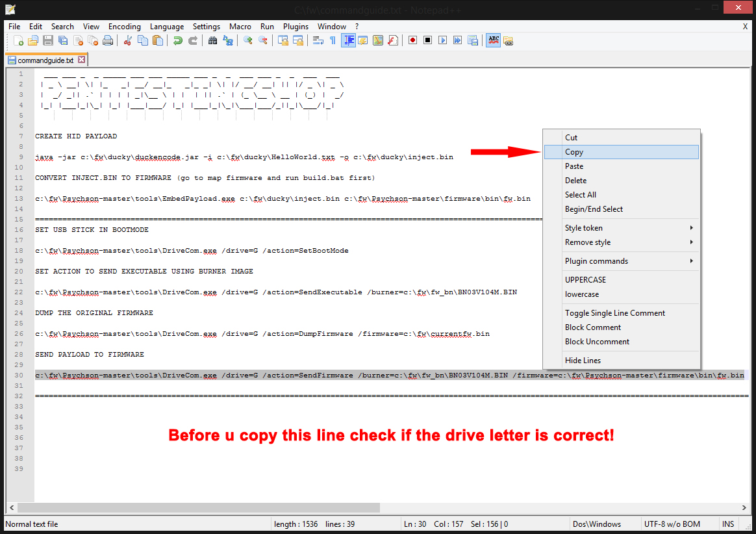Open Find using the binoculars icon
The height and width of the screenshot is (534, 756).
coord(212,40)
